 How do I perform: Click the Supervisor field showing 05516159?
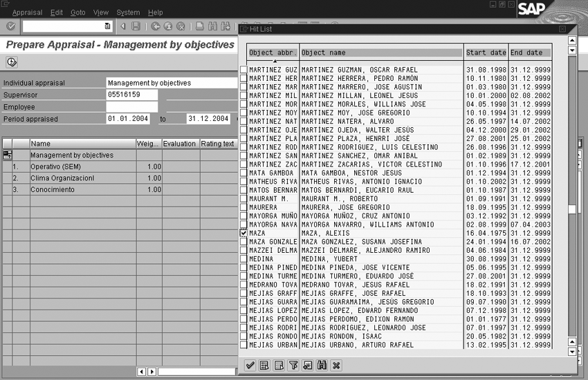click(131, 95)
